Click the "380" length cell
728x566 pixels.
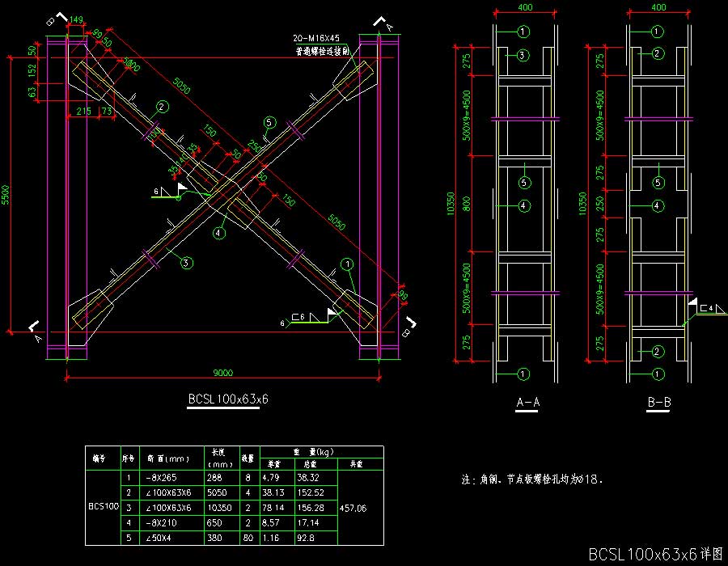click(x=214, y=538)
